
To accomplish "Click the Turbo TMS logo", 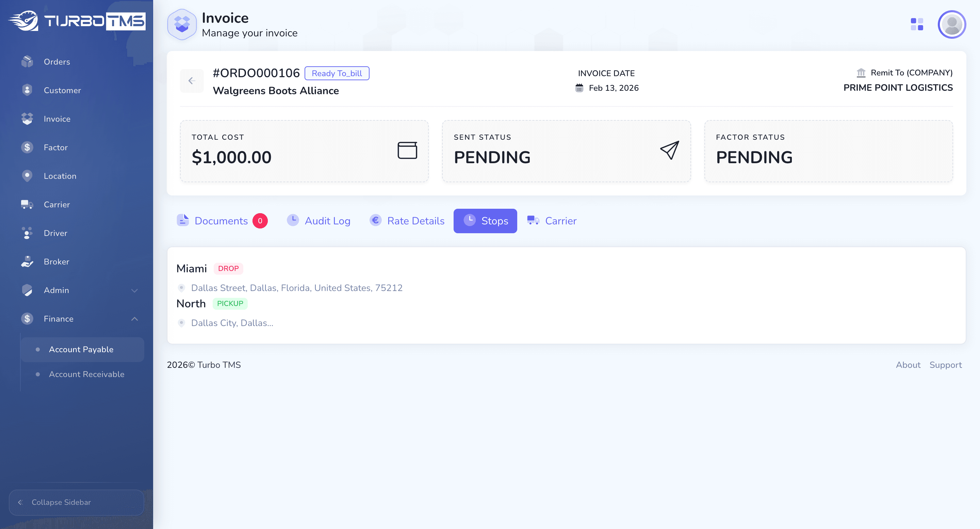I will 77,21.
